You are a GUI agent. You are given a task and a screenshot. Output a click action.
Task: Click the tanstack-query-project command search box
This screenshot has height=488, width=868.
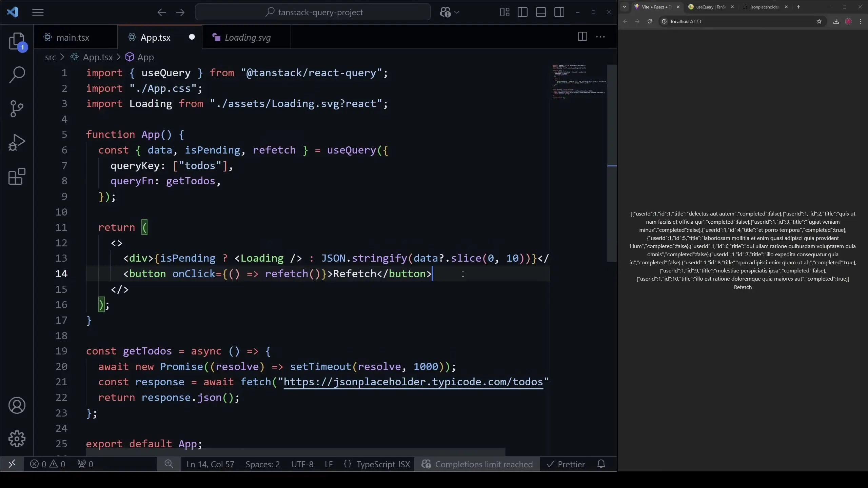click(313, 13)
